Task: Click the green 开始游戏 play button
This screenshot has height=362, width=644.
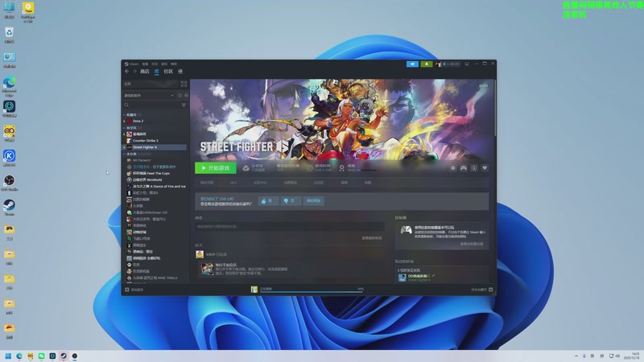Action: (x=215, y=168)
